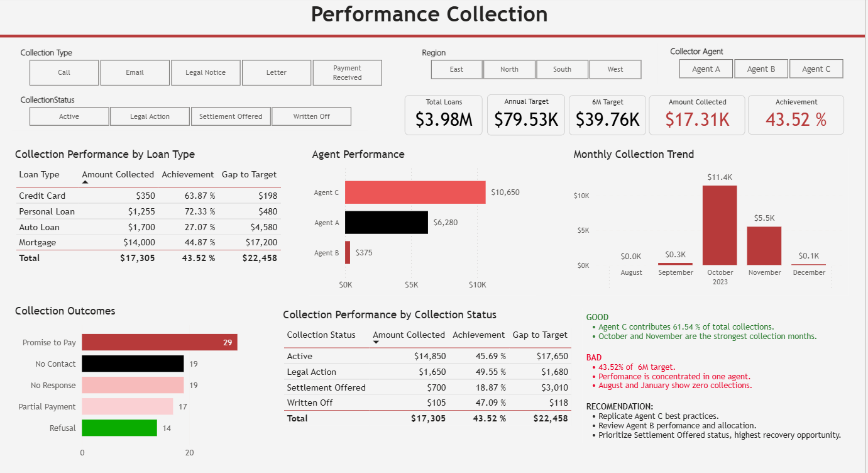Click the Credit Card loan row
868x473 pixels.
tap(148, 196)
